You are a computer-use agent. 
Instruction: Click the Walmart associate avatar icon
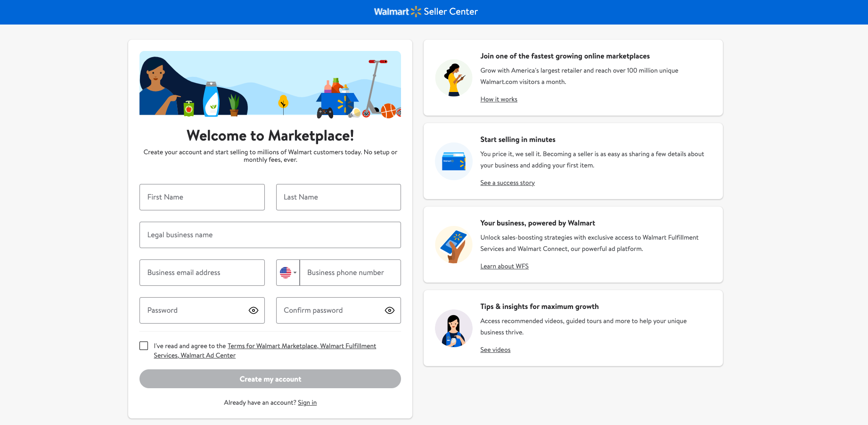454,328
